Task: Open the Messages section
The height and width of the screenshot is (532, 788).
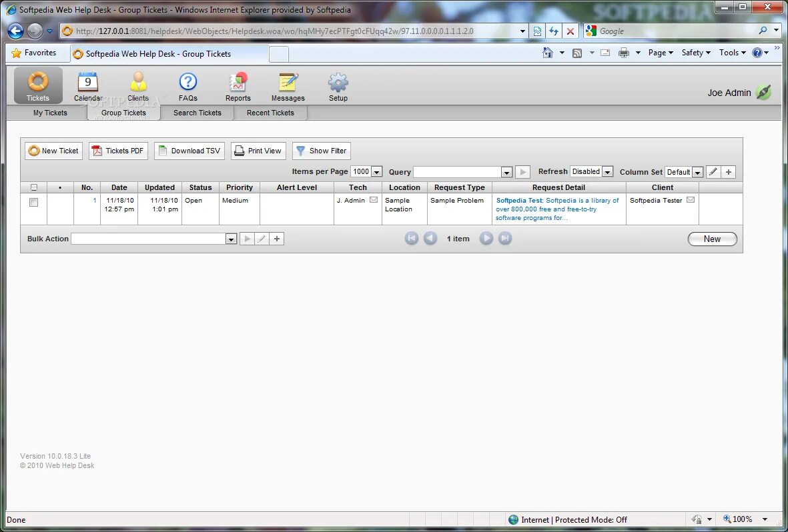Action: point(288,87)
